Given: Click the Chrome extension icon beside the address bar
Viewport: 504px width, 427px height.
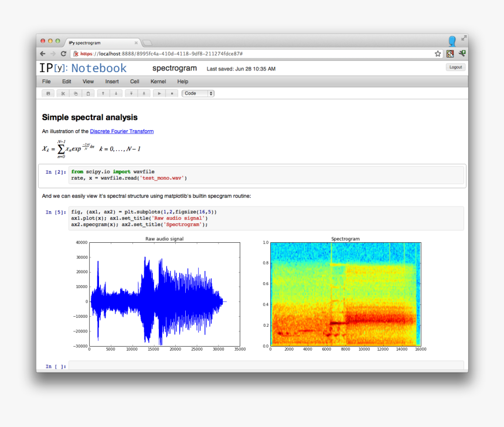Looking at the screenshot, I should coord(449,53).
